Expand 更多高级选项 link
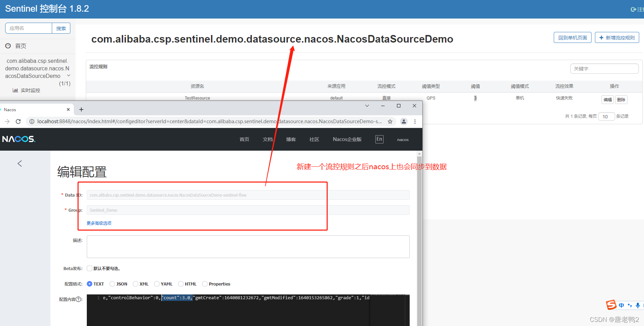Screen dimensions: 644x326 click(99, 223)
